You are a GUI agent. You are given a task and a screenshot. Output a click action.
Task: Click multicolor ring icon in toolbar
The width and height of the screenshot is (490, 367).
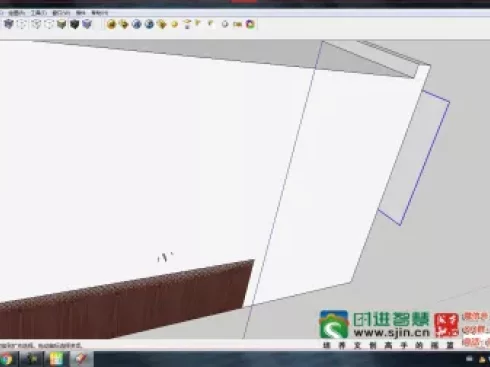250,24
